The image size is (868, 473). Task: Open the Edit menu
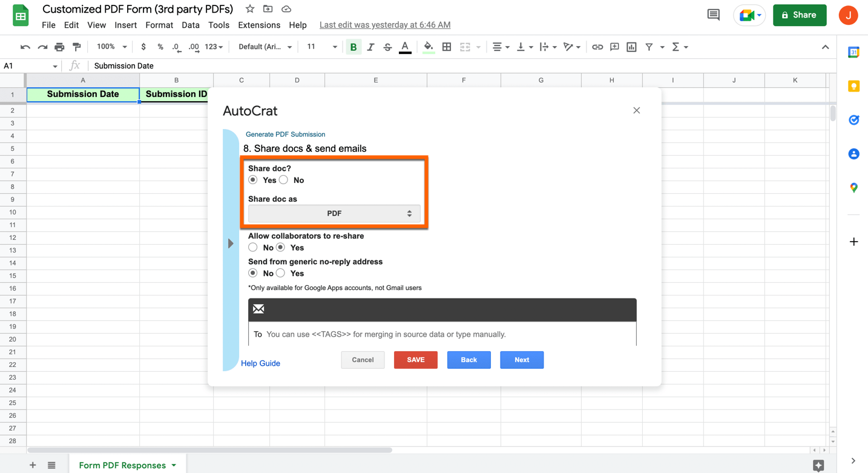coord(71,25)
